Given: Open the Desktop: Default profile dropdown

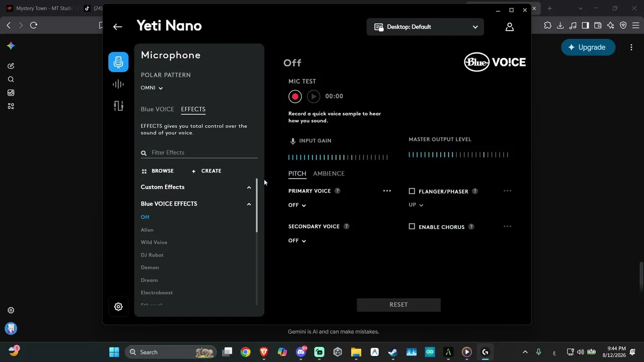Looking at the screenshot, I should [425, 27].
